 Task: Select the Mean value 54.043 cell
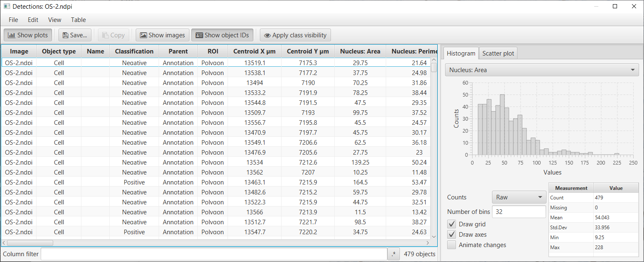(616, 218)
